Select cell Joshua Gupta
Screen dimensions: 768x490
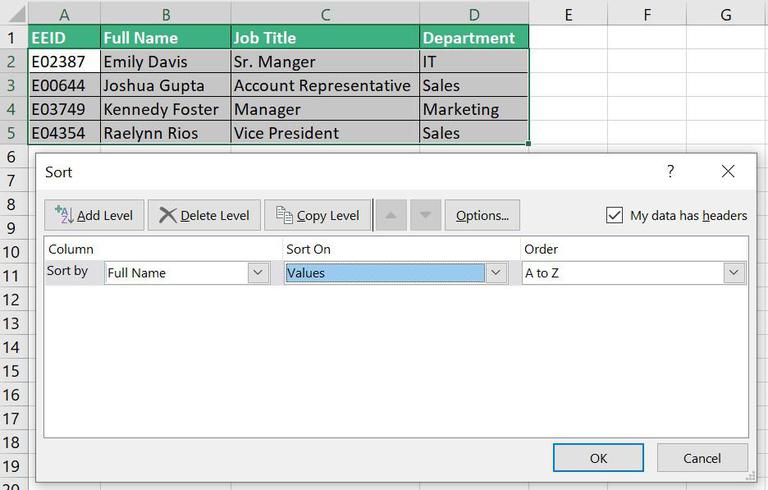pos(166,85)
